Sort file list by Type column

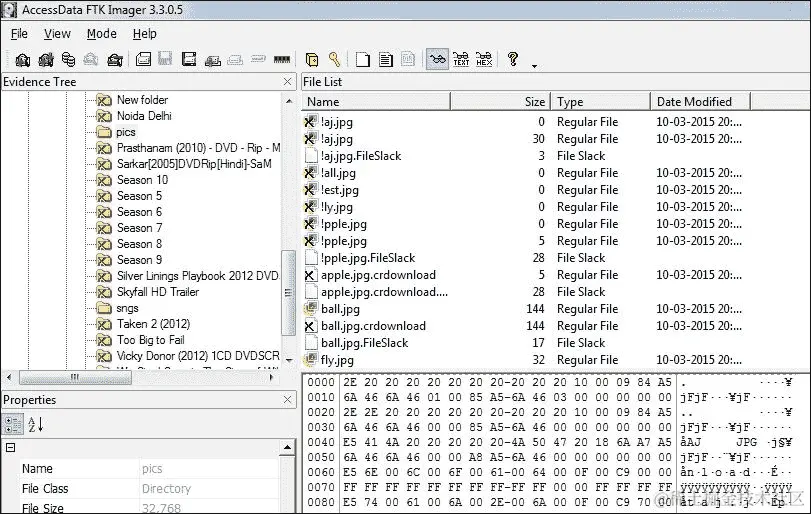click(600, 102)
